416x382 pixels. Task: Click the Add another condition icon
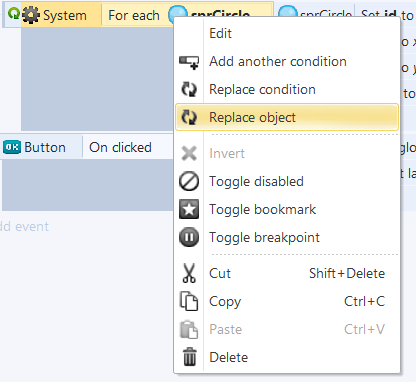pyautogui.click(x=189, y=62)
